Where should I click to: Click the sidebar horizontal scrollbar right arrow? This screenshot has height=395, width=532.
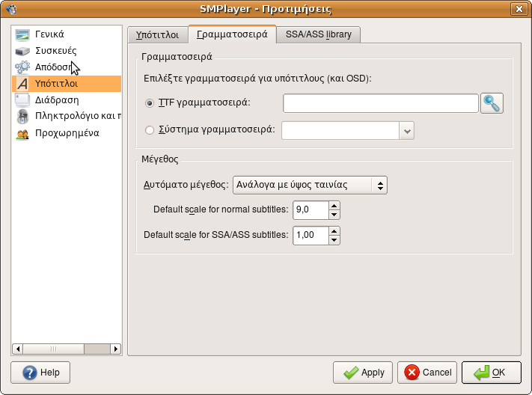115,349
